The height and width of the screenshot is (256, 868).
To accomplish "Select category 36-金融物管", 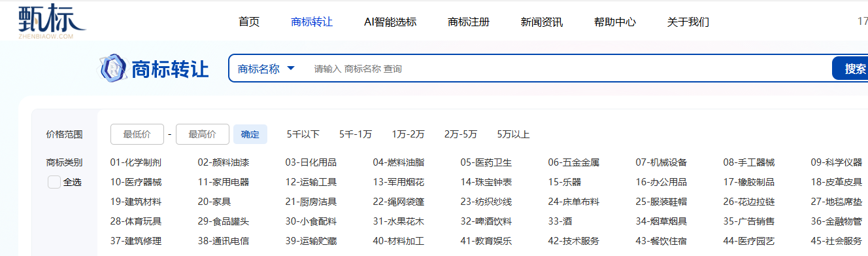I will coord(837,221).
